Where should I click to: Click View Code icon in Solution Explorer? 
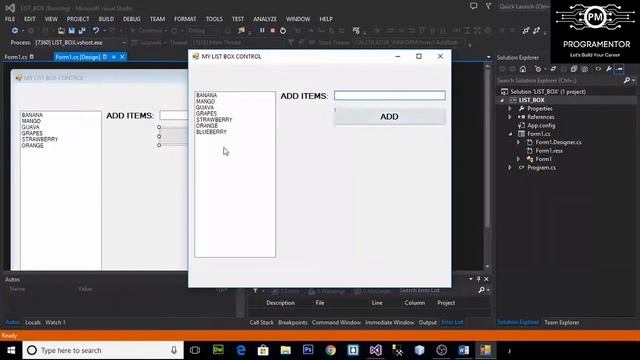(x=598, y=69)
